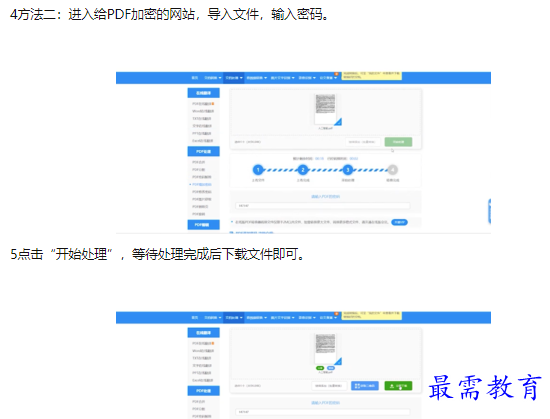Select the PDF page thumbnail in lower screenshot
Viewport: 550px width, 419px height.
pyautogui.click(x=325, y=348)
